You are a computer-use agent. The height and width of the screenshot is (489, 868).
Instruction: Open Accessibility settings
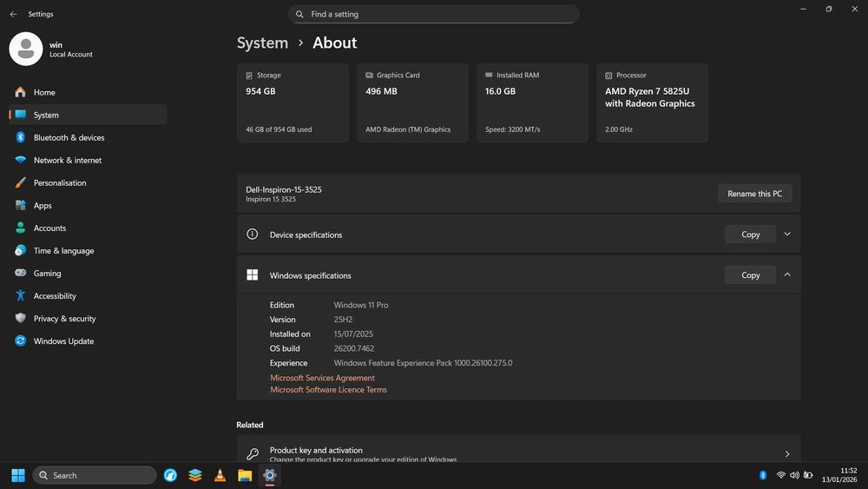coord(55,295)
